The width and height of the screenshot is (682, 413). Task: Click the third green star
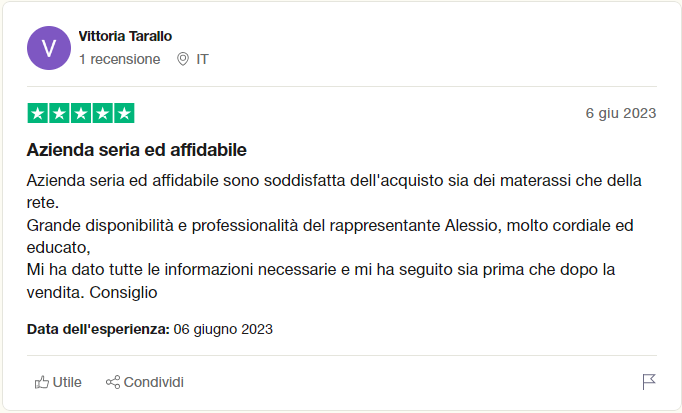pyautogui.click(x=81, y=113)
